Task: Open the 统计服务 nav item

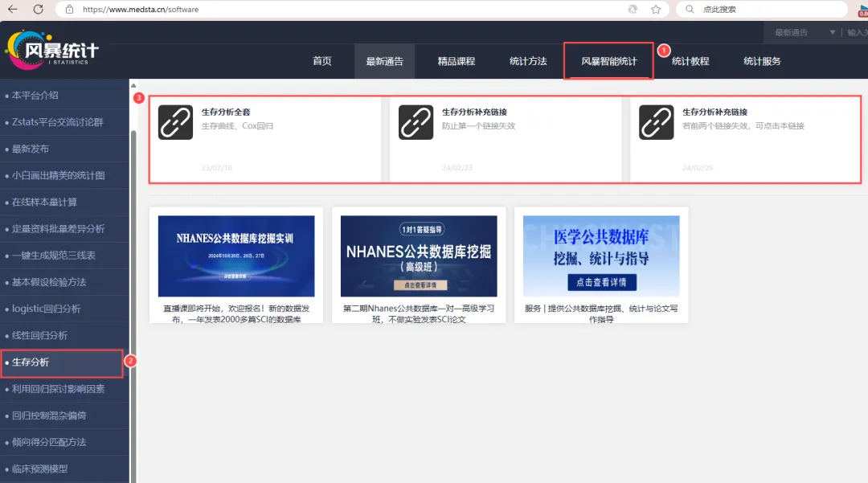Action: [762, 61]
